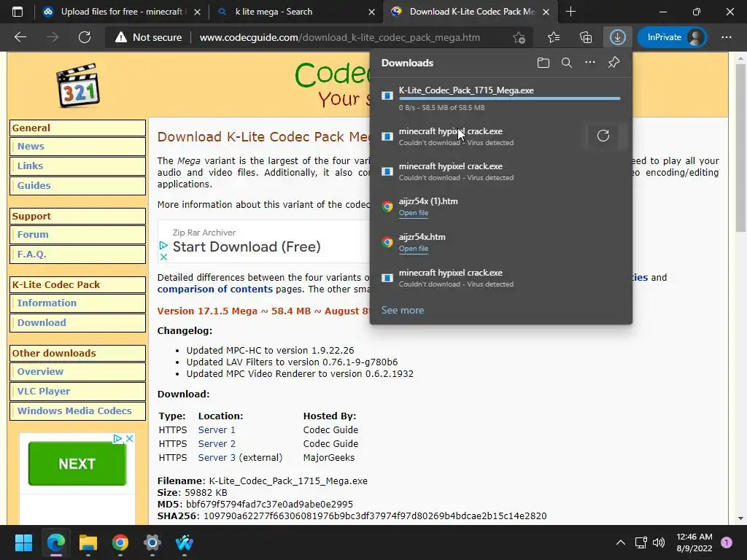Click the scrollbar down arrow
747x560 pixels.
740,518
